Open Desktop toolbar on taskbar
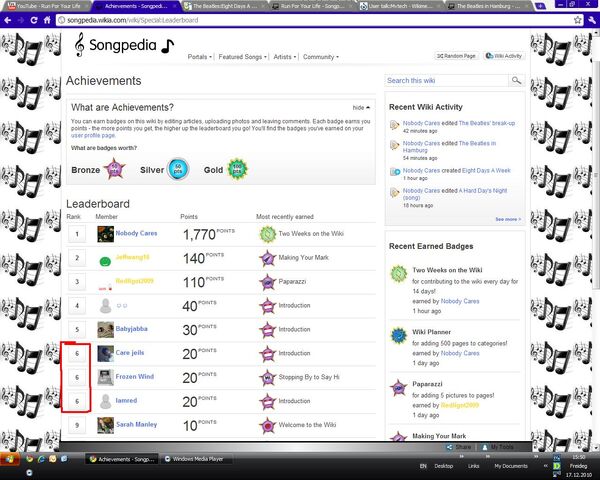Screen dimensions: 600x480 coord(443,466)
